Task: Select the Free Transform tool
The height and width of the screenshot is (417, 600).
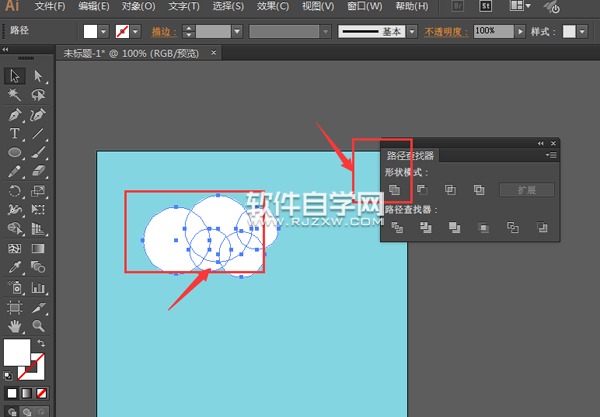Action: [x=38, y=209]
